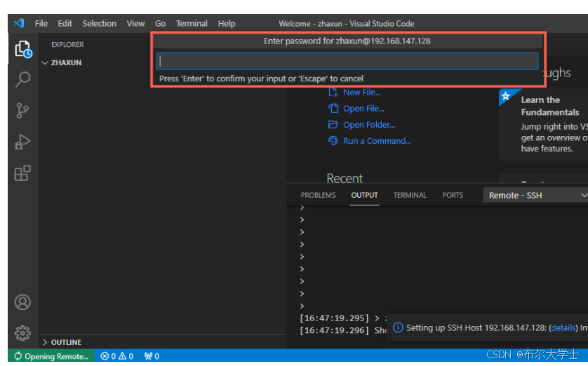
Task: Open the Go menu
Action: click(160, 24)
